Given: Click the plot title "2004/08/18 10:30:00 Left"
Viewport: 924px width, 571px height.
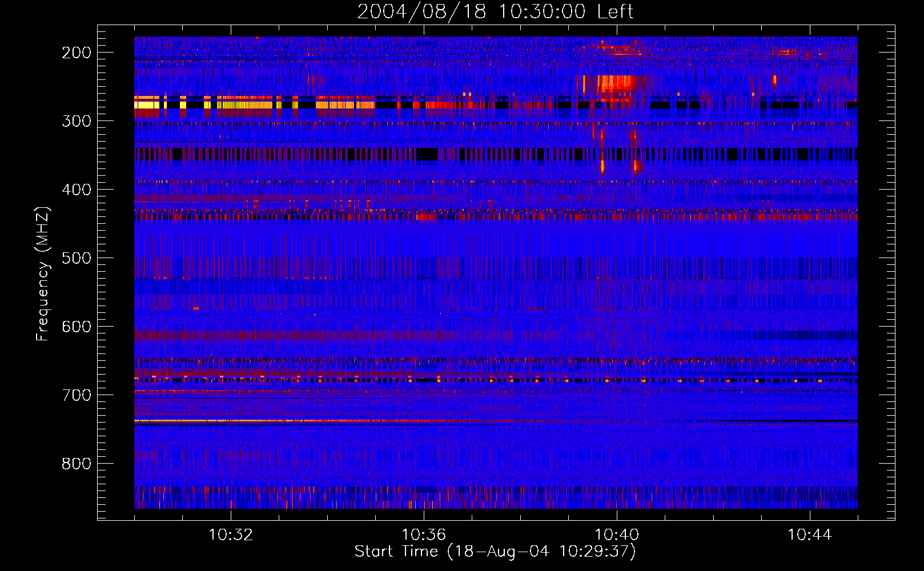Looking at the screenshot, I should pos(495,11).
